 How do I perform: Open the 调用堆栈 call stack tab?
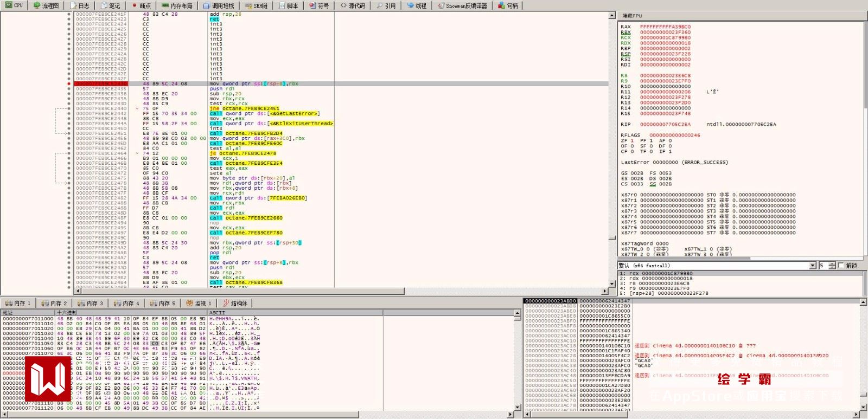[219, 5]
